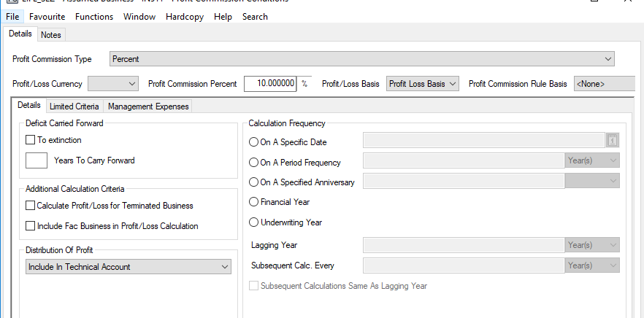
Task: Open the Limited Criteria tab
Action: (74, 106)
